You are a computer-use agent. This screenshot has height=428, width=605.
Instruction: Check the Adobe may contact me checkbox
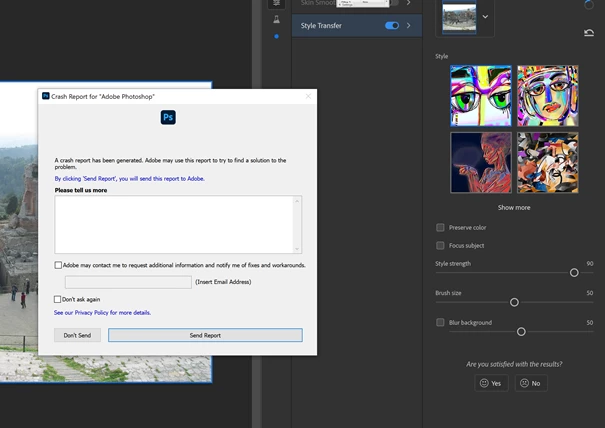pos(58,265)
